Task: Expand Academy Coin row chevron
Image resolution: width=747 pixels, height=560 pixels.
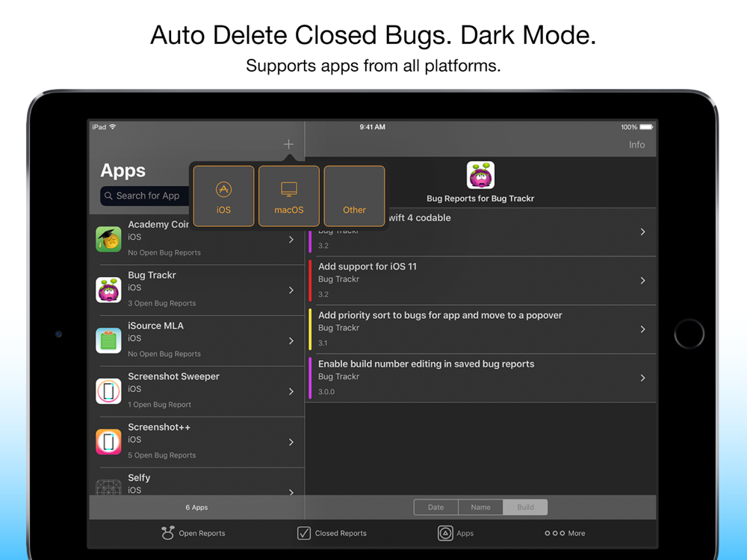Action: click(291, 240)
